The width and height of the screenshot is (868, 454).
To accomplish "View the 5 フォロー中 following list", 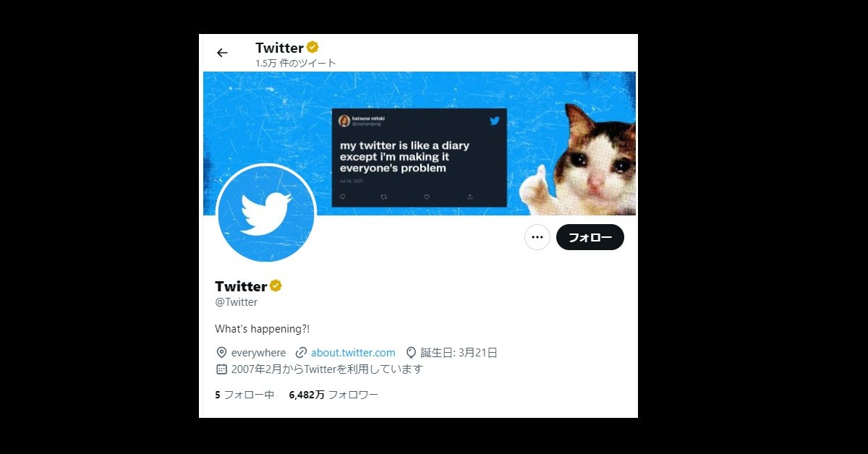I will pos(244,395).
